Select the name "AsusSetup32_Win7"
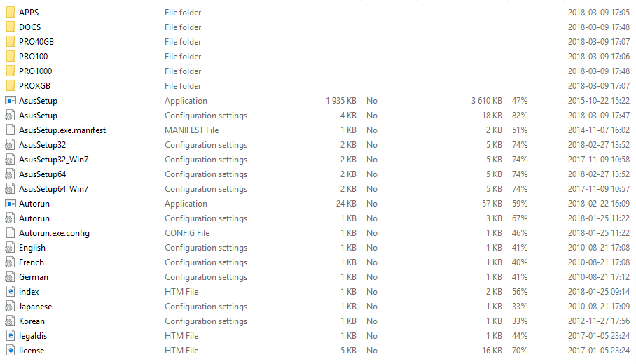 click(x=53, y=160)
